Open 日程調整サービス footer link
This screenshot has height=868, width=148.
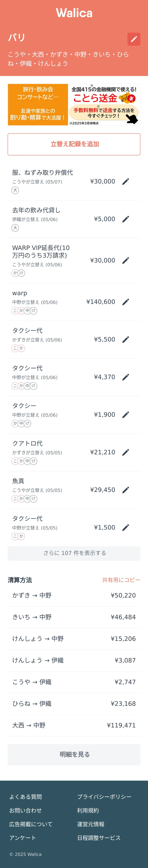click(99, 838)
